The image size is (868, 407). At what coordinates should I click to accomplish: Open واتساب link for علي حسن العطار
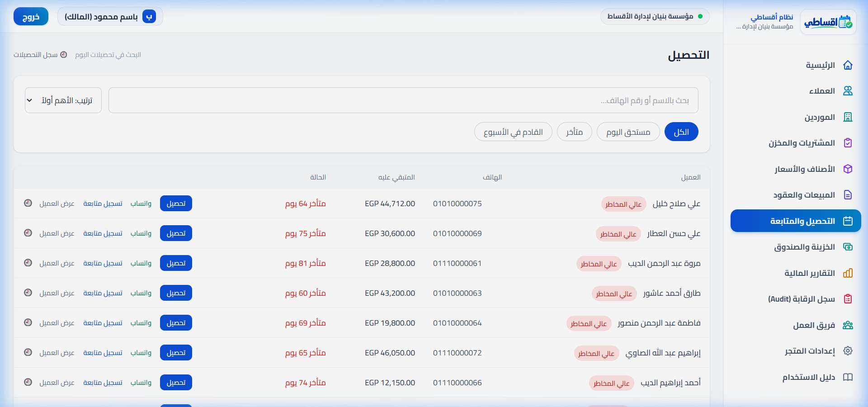pos(141,233)
